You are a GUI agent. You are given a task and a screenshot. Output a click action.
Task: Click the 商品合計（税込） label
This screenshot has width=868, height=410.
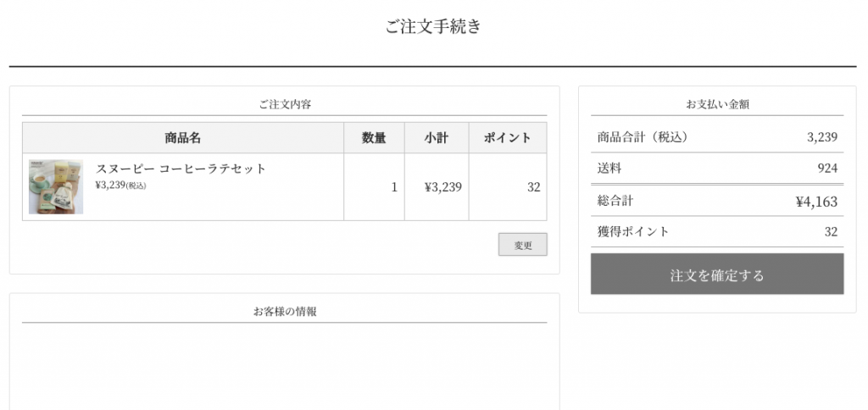tap(643, 137)
